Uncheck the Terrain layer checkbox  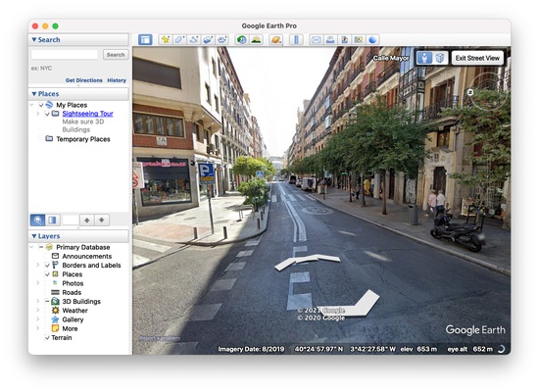47,338
